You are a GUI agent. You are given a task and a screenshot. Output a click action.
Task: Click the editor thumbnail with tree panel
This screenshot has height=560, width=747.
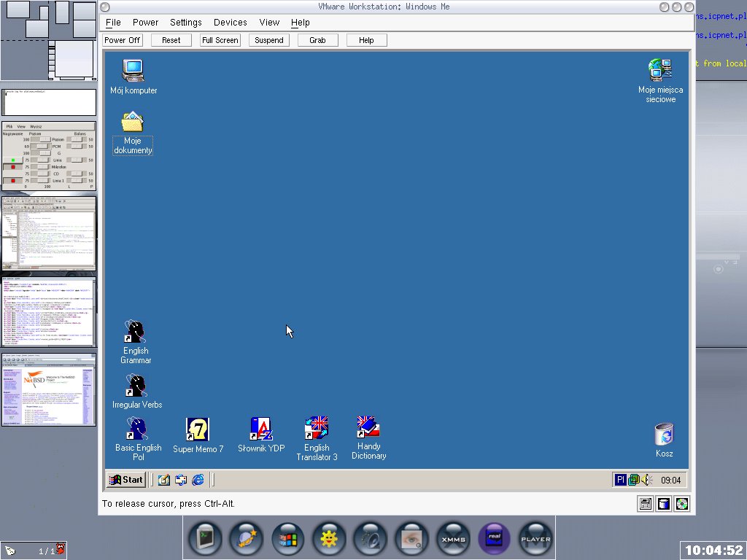pyautogui.click(x=49, y=234)
